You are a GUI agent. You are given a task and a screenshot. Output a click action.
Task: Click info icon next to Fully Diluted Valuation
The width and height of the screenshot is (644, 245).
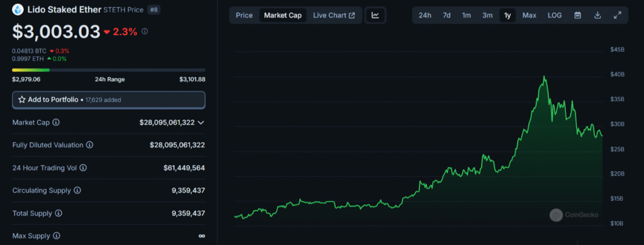89,145
